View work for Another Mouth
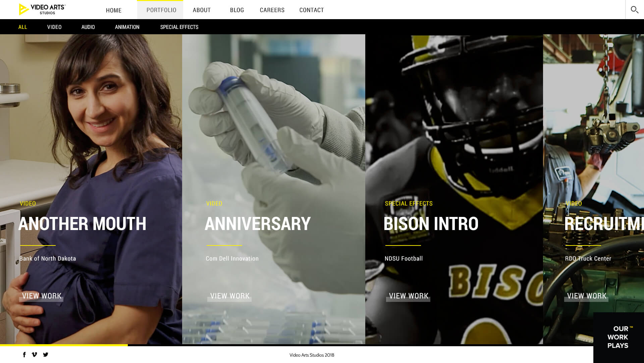This screenshot has height=363, width=644. click(x=42, y=296)
